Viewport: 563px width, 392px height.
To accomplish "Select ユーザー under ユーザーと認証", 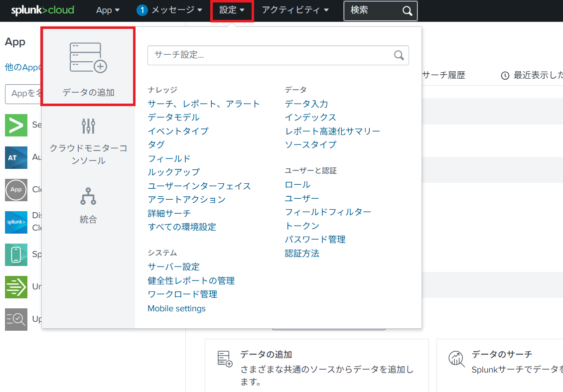I will click(x=302, y=198).
